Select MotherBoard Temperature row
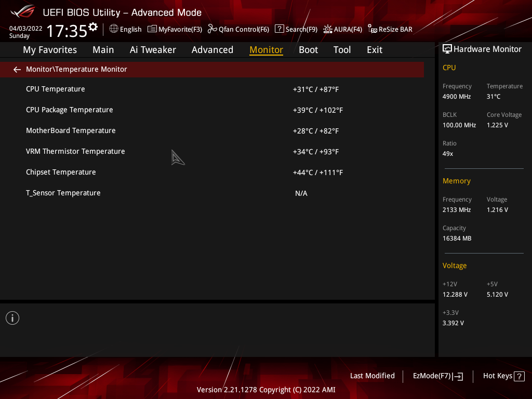This screenshot has height=399, width=532. 212,130
